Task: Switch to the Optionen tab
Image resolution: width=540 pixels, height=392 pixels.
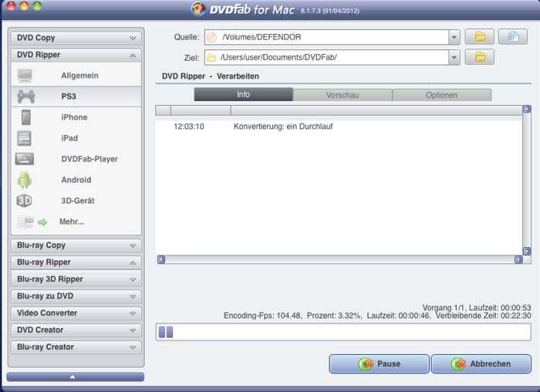Action: (442, 95)
